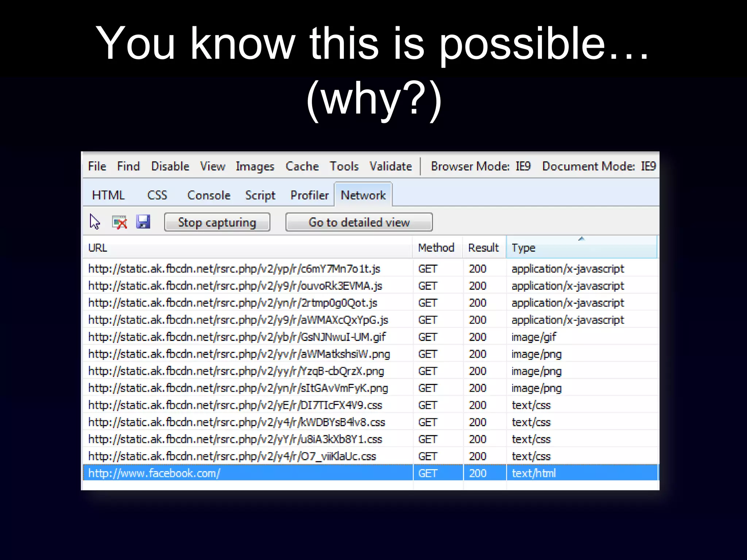Click the clear session icon
The height and width of the screenshot is (560, 747).
(119, 222)
